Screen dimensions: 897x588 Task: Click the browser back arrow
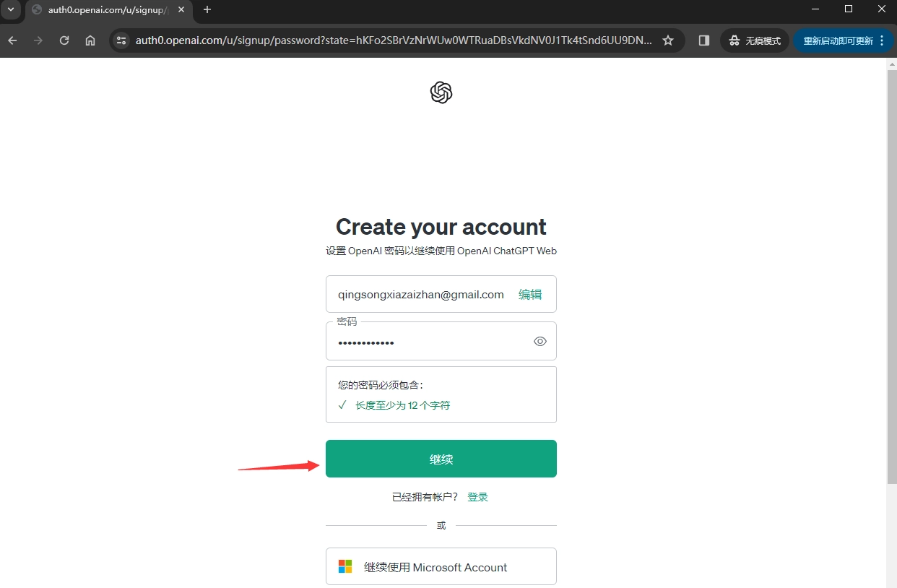(x=12, y=40)
